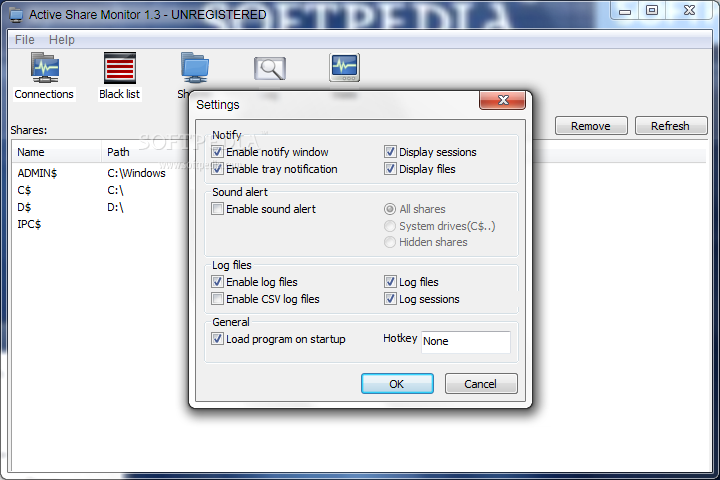Click the monitor activity toolbar icon

point(344,68)
